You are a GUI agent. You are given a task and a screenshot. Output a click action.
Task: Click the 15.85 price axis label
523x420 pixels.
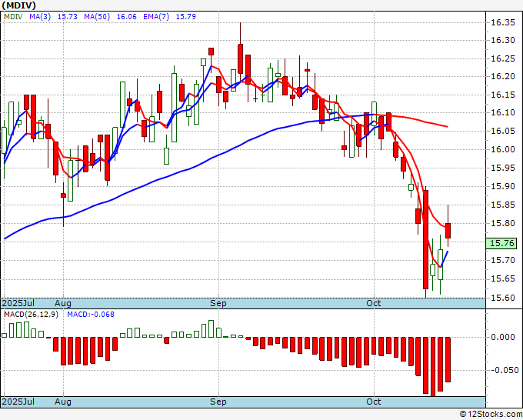click(503, 205)
